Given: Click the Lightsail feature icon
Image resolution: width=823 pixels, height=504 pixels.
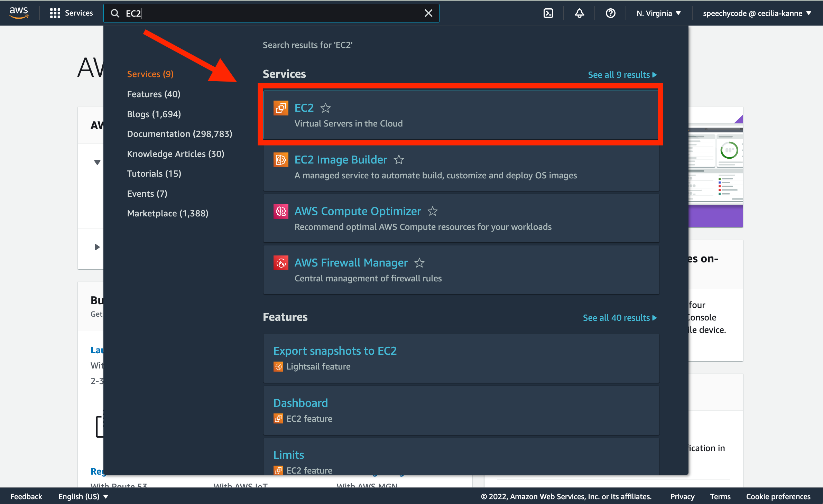Looking at the screenshot, I should [278, 366].
